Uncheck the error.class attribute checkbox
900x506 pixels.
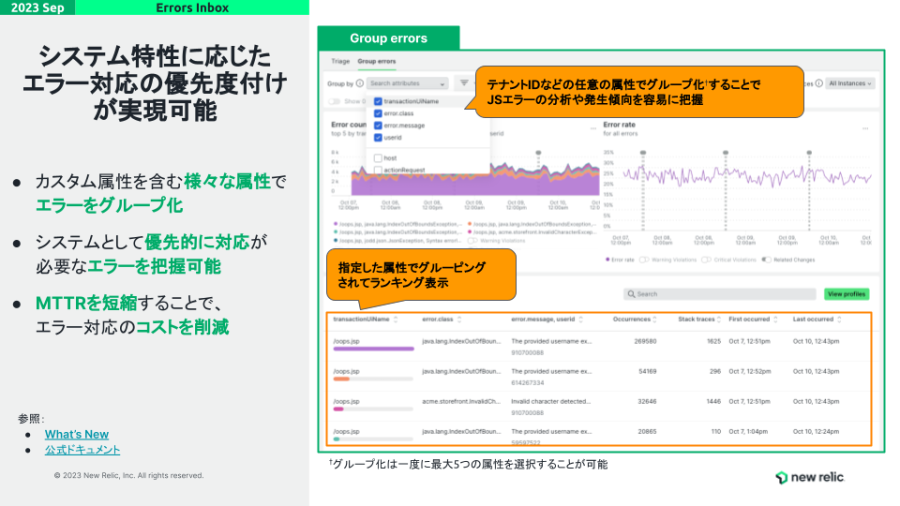point(377,113)
